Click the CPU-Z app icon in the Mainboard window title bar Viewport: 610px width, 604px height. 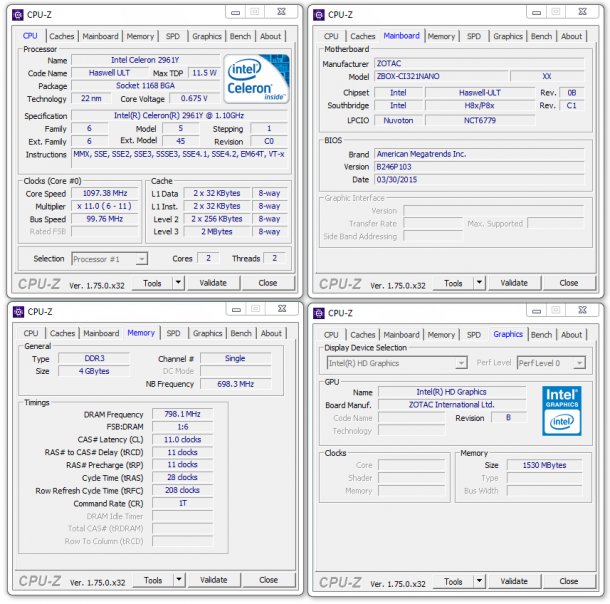point(319,15)
